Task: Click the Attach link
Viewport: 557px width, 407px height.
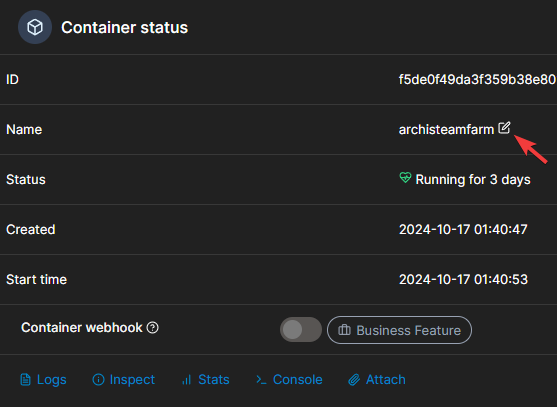Action: 377,380
